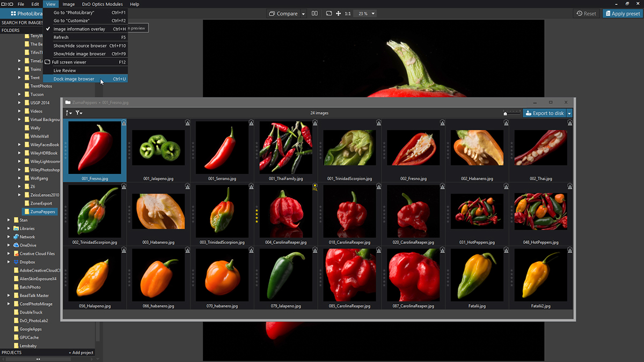This screenshot has height=362, width=644.
Task: Open the sort order dropdown in image browser
Action: click(x=68, y=113)
